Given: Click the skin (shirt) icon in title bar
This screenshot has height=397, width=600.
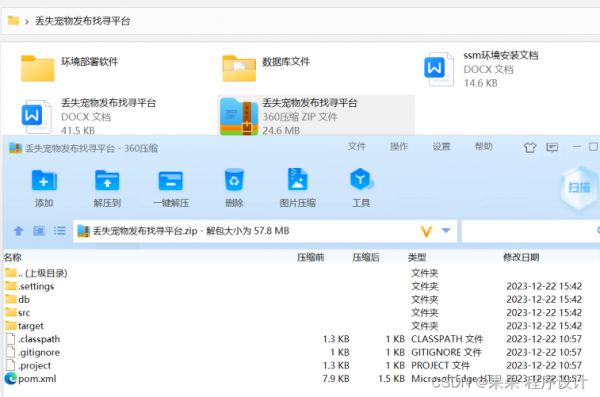Looking at the screenshot, I should 530,147.
